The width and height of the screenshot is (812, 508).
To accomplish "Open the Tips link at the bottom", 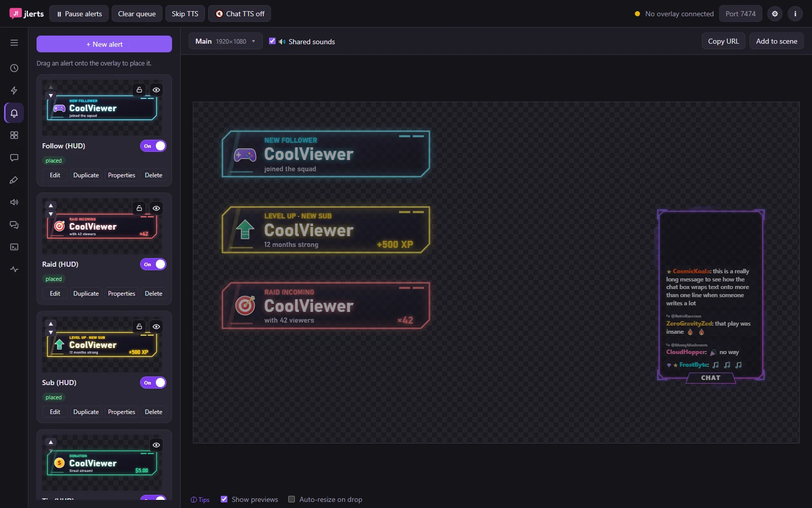I will pyautogui.click(x=200, y=500).
